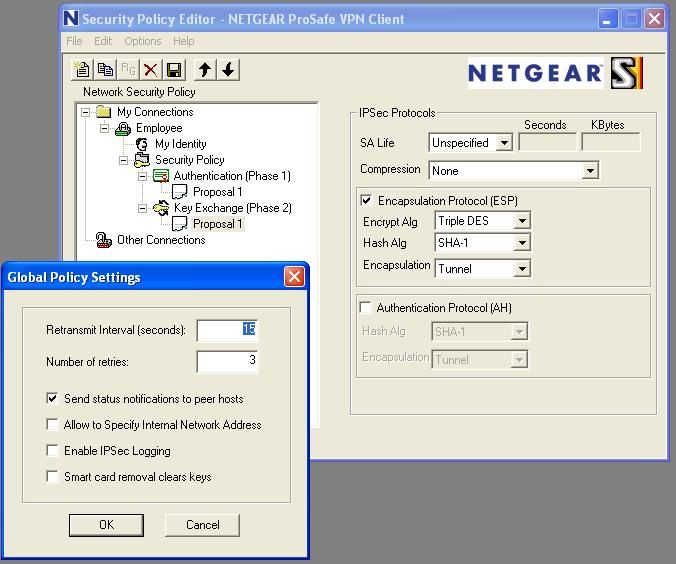Click the My Connections folder icon

(103, 112)
